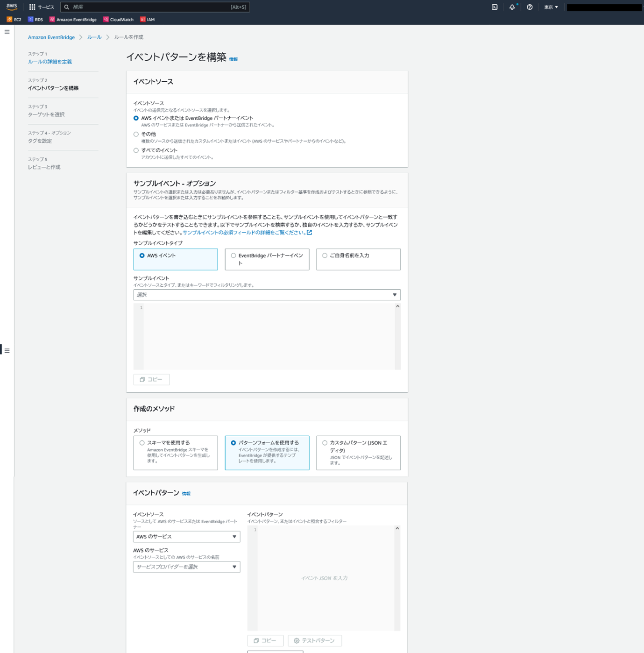This screenshot has height=653, width=644.
Task: Click the external link icon after サンプルイベント link
Action: point(309,232)
